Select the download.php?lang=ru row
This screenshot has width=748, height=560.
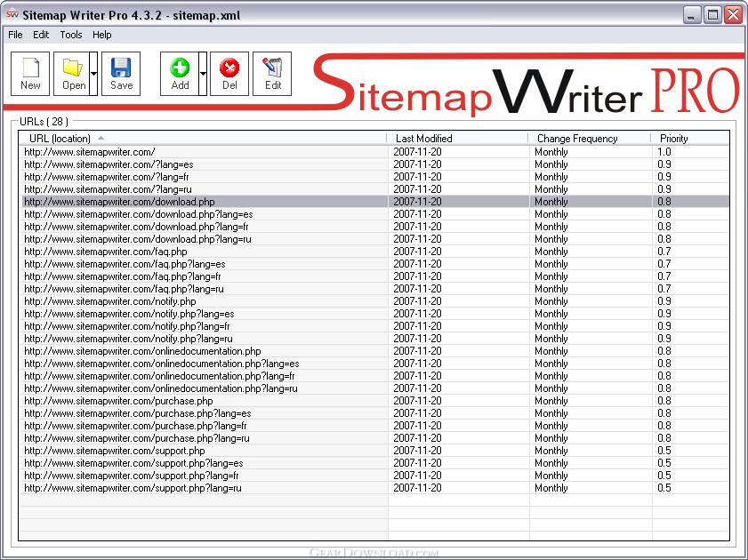click(374, 239)
